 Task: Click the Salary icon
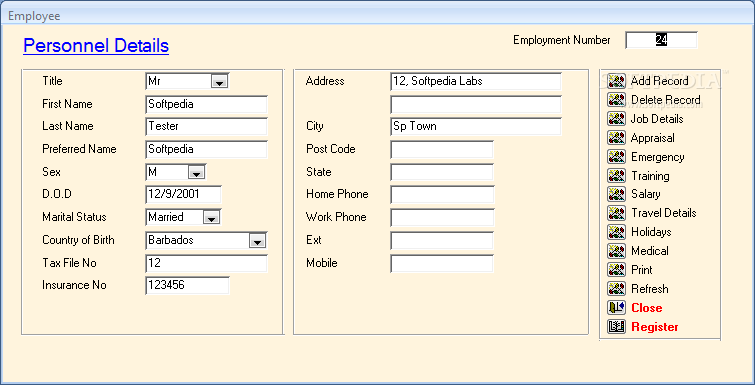616,194
